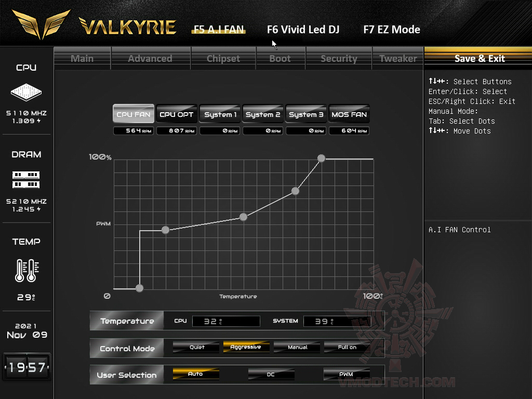Select the MOS FAN button

349,114
